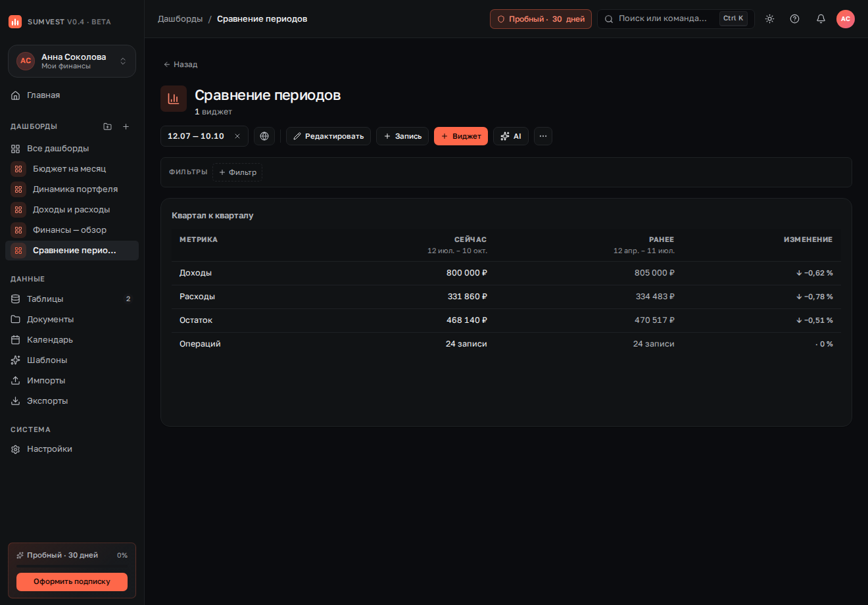Open notifications bell icon

[821, 19]
